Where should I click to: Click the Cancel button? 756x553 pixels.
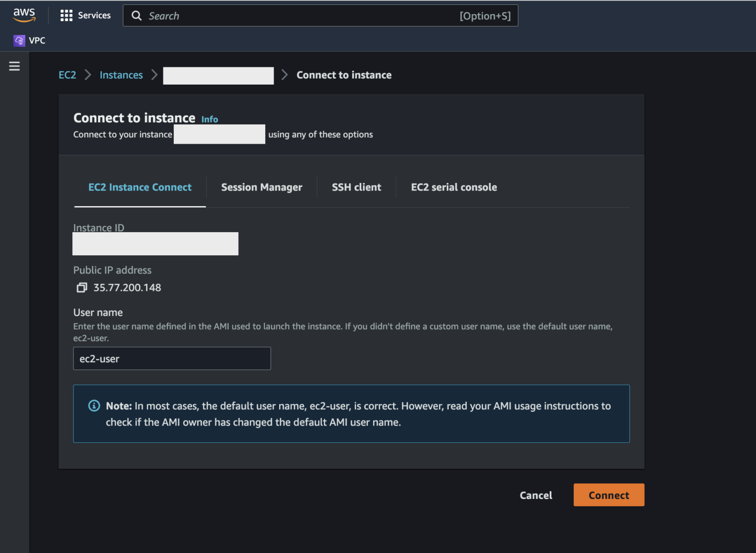pos(535,495)
